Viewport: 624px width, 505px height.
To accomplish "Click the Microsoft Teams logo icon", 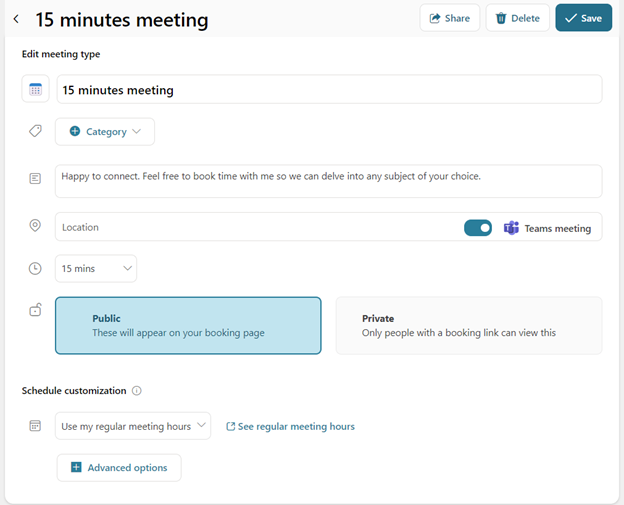I will [x=511, y=228].
